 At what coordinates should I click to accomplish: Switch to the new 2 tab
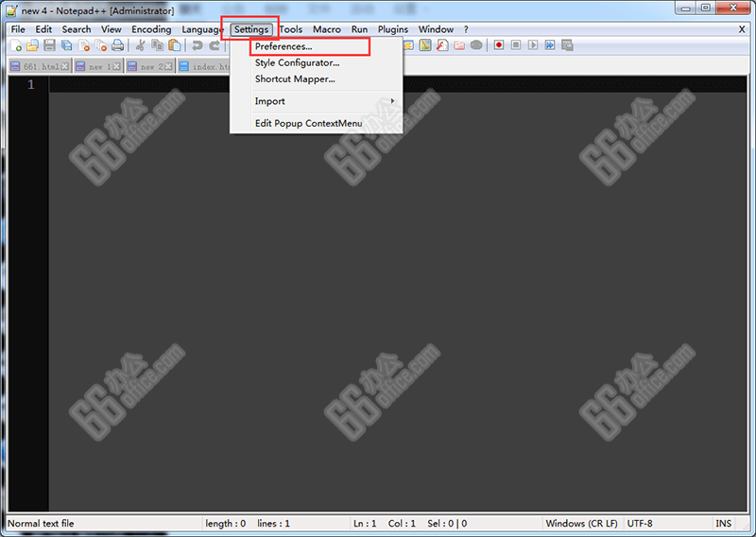tap(150, 66)
